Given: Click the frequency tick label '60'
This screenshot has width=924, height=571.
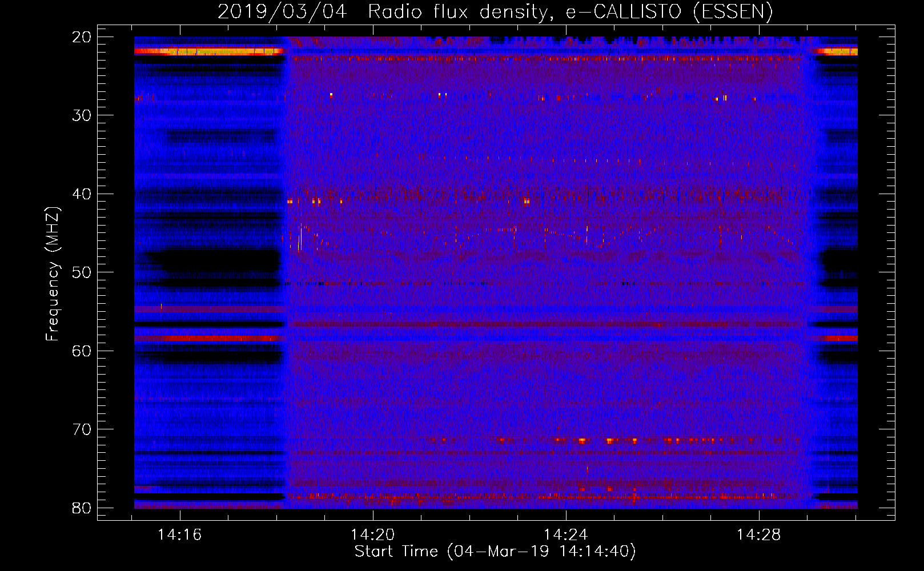Looking at the screenshot, I should 82,351.
